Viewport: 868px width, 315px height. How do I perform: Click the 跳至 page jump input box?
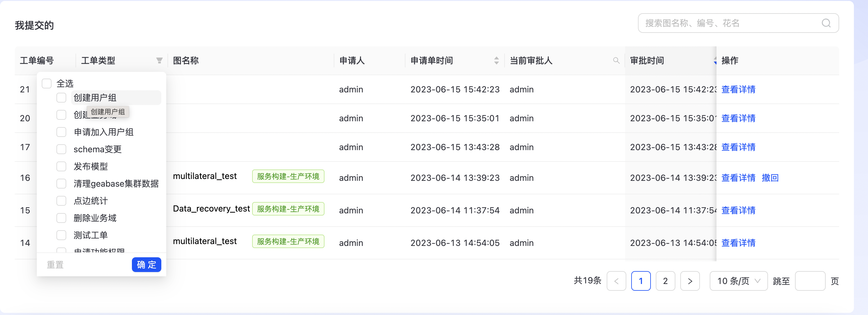coord(810,281)
